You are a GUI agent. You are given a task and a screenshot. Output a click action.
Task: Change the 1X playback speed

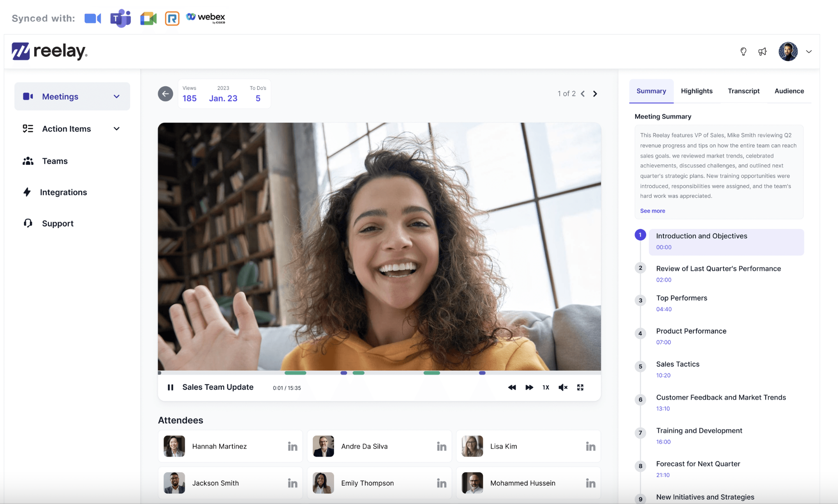(x=546, y=387)
